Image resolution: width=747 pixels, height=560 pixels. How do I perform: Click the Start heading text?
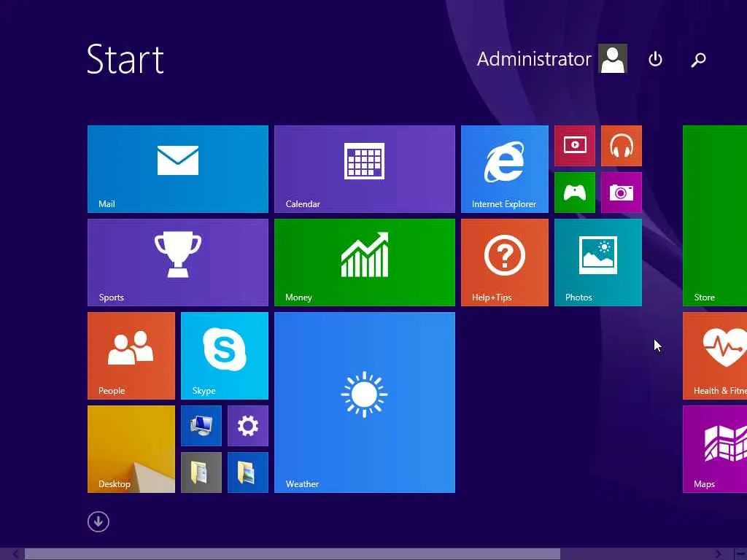[125, 59]
